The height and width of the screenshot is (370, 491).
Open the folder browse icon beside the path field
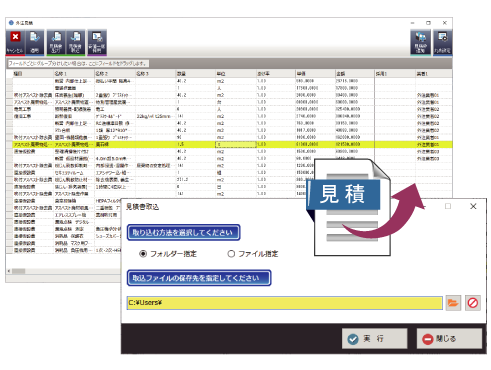point(453,303)
